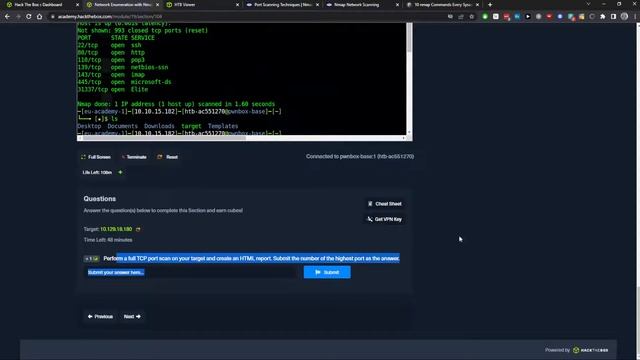Image resolution: width=640 pixels, height=360 pixels.
Task: Click 'Connected to pwnbox-base' status text
Action: [360, 156]
